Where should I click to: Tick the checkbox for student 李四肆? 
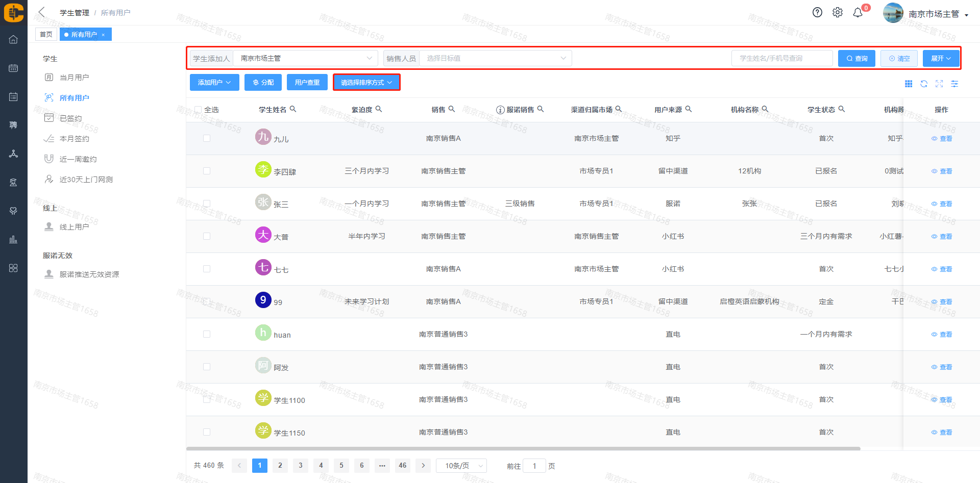pos(207,171)
